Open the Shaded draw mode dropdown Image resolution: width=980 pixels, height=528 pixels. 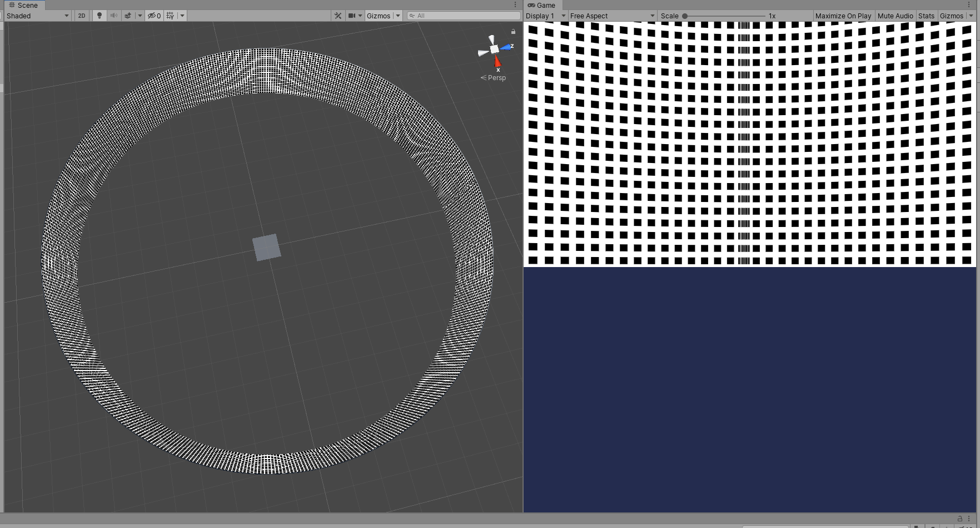point(33,16)
